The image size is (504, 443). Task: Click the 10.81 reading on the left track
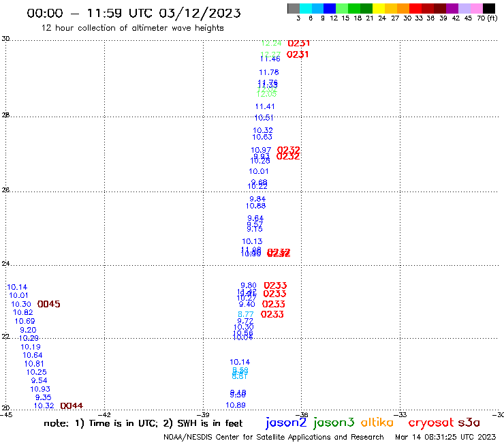coord(34,363)
